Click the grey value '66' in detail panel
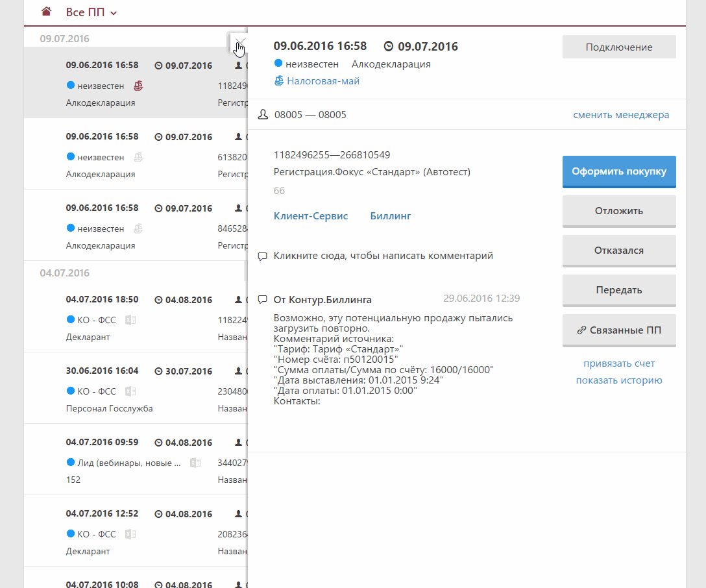 tap(279, 190)
